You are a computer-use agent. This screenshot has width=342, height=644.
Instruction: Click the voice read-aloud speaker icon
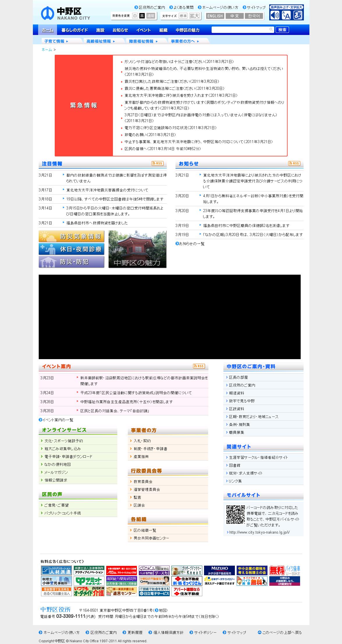[274, 15]
